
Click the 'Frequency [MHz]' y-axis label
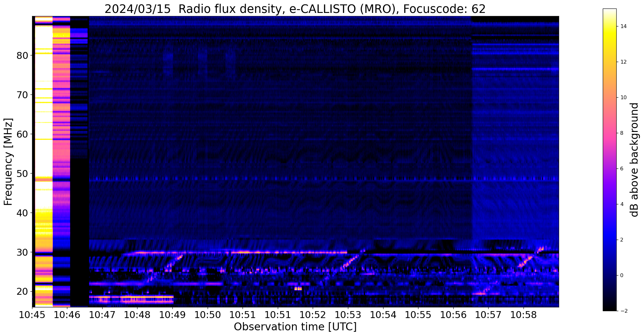[8, 162]
